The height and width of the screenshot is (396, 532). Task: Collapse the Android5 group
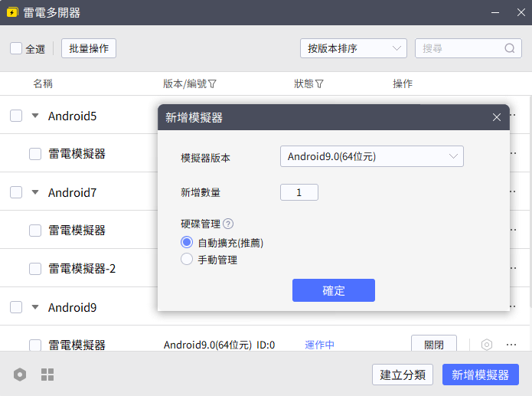pos(35,116)
